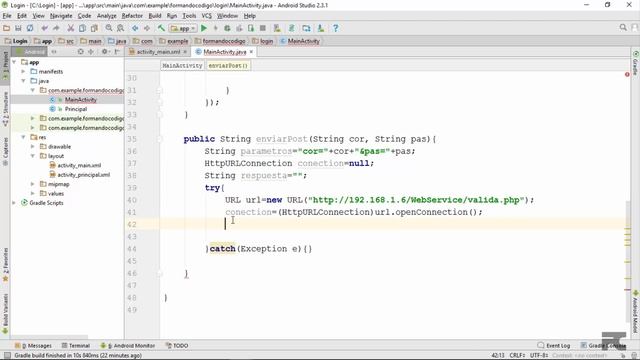
Task: Expand the Gradle Scripts node
Action: pos(14,203)
